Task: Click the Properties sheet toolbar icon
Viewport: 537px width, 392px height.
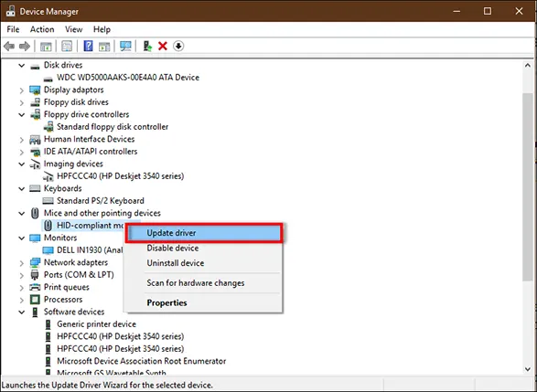Action: [67, 46]
